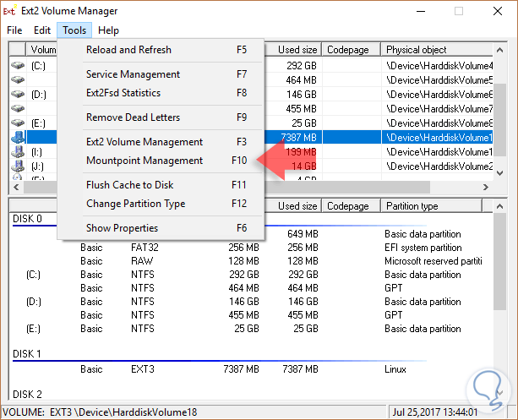Click the Volume column header

[x=41, y=50]
